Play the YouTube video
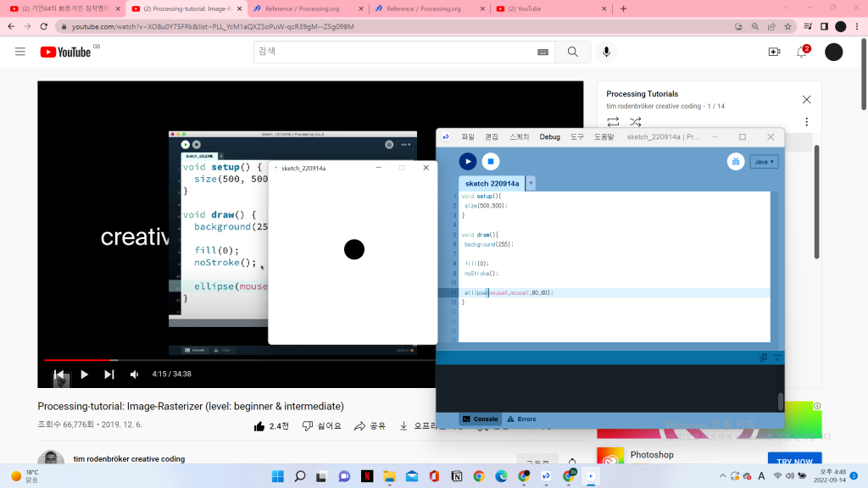The width and height of the screenshot is (868, 488). point(84,374)
